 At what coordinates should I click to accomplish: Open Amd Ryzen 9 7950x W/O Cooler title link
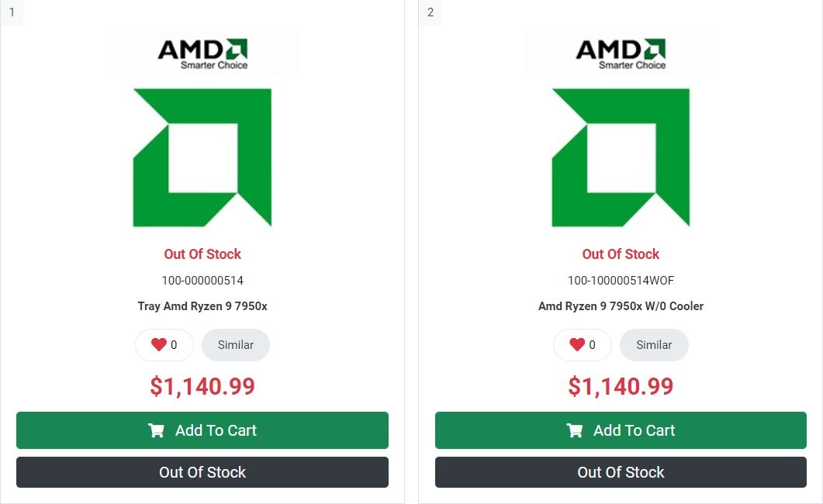pyautogui.click(x=621, y=306)
